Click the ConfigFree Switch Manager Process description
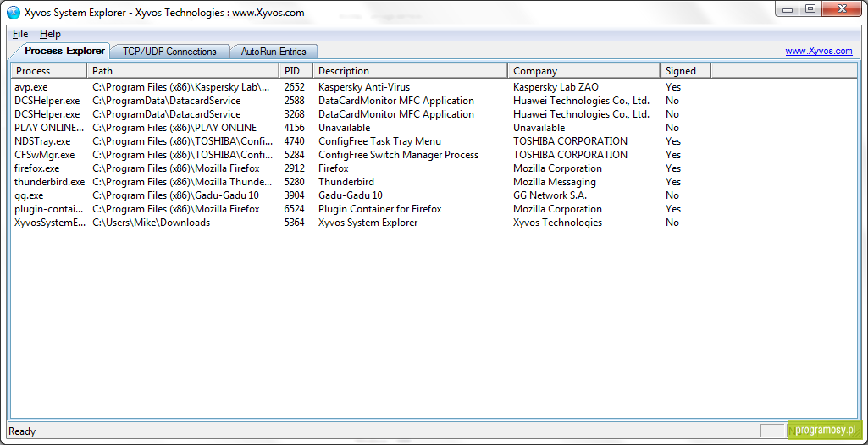Screen dimensions: 868x445 pos(399,155)
